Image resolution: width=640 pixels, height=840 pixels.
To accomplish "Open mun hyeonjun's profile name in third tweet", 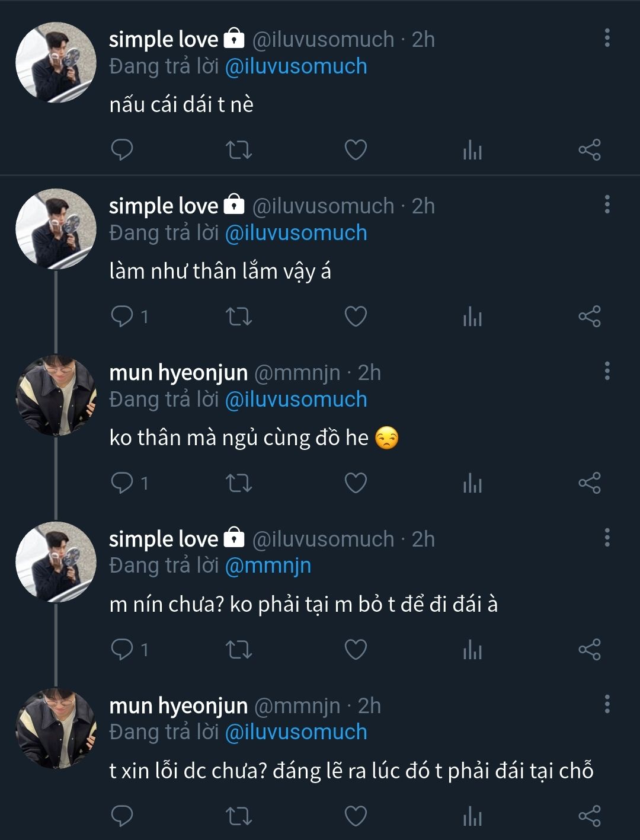I will (178, 372).
